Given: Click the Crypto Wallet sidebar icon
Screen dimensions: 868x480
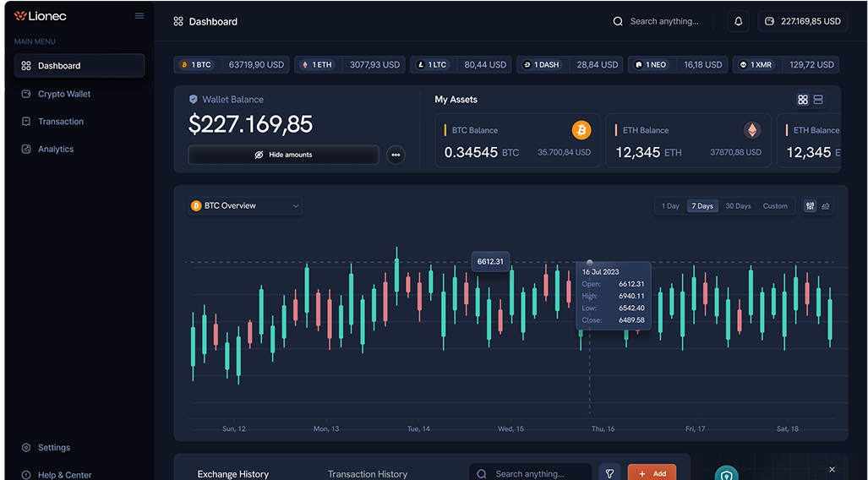Looking at the screenshot, I should (x=26, y=94).
